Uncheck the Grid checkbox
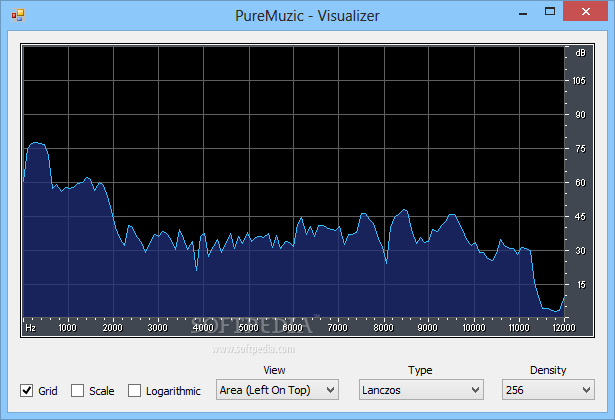Screen dimensions: 615x420 point(27,391)
